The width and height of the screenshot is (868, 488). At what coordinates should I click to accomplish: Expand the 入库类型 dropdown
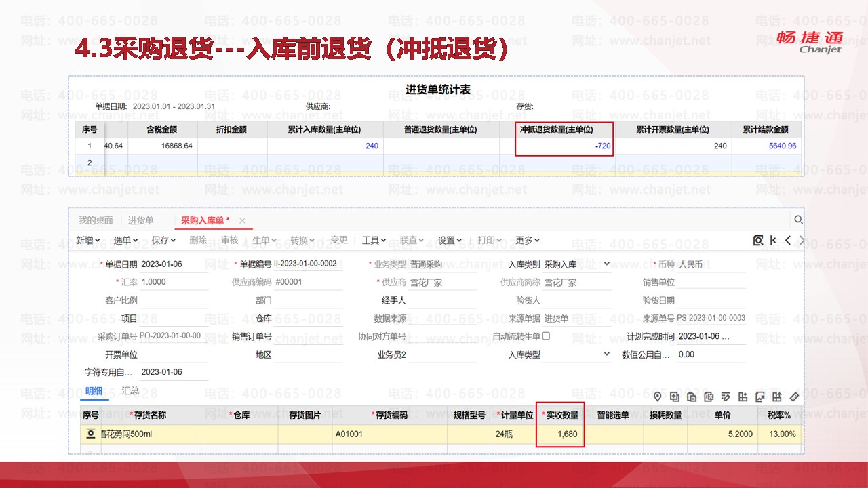pyautogui.click(x=606, y=354)
